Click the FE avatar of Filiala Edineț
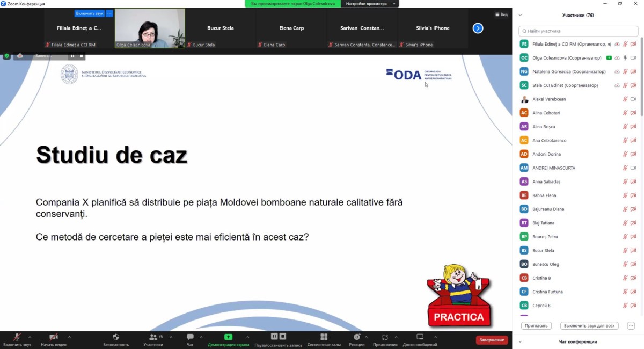Viewport: 644px width, 349px height. pos(524,44)
